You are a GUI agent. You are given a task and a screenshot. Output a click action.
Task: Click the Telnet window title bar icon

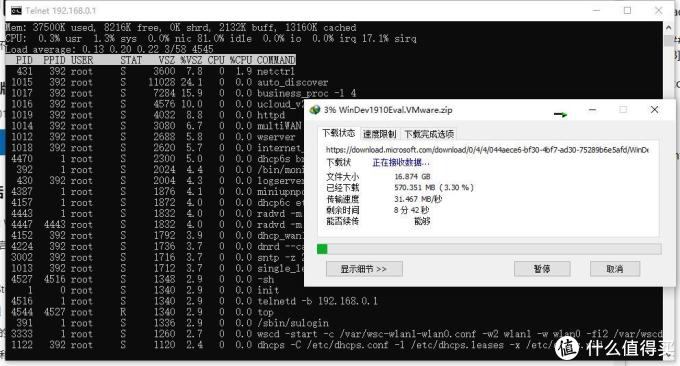point(16,10)
